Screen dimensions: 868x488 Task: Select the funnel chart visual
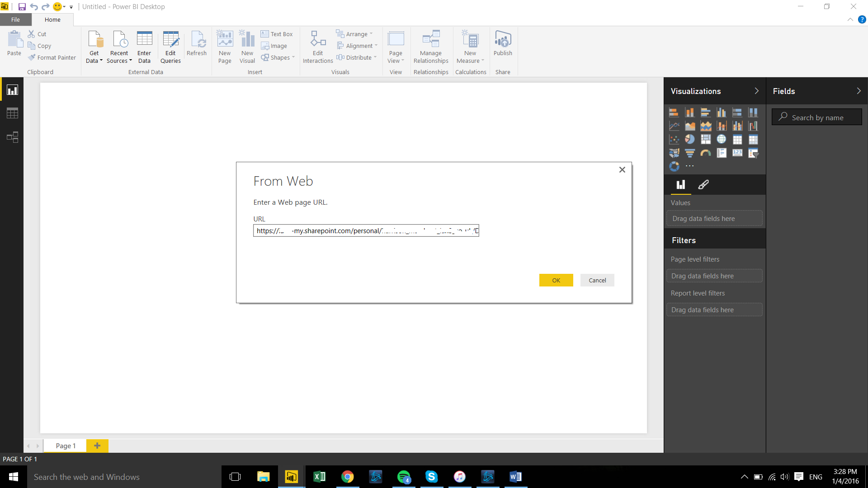(690, 153)
